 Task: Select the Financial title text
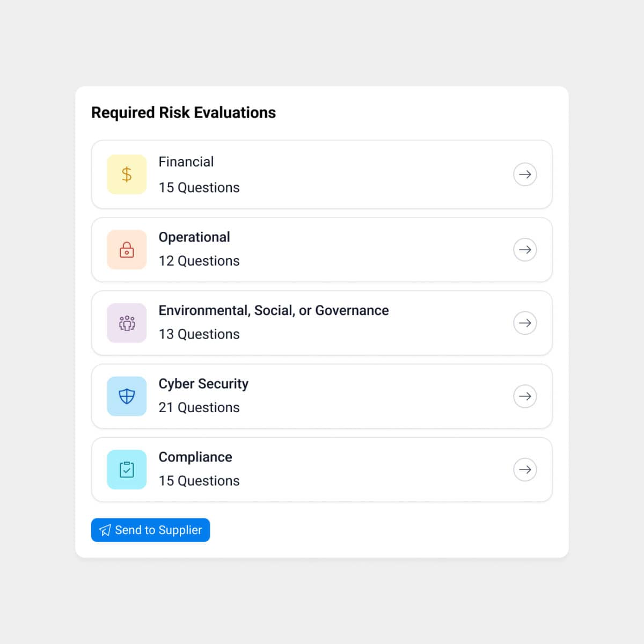click(x=186, y=162)
